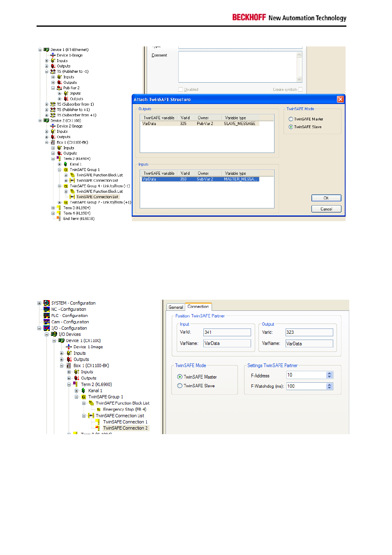Select the TS (Subscriber from-1) icon
392x555 pixels.
53,104
